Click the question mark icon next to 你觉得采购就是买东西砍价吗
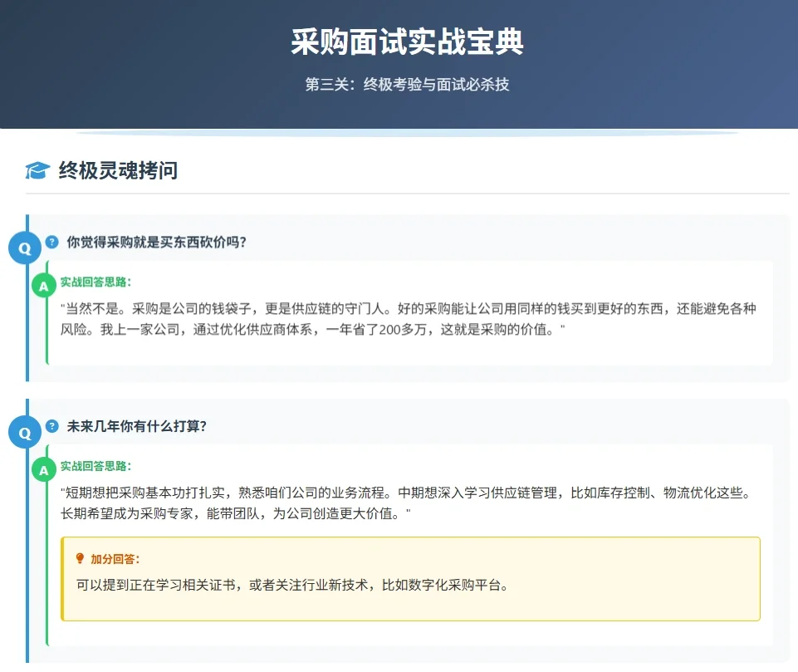This screenshot has width=798, height=672. 53,242
